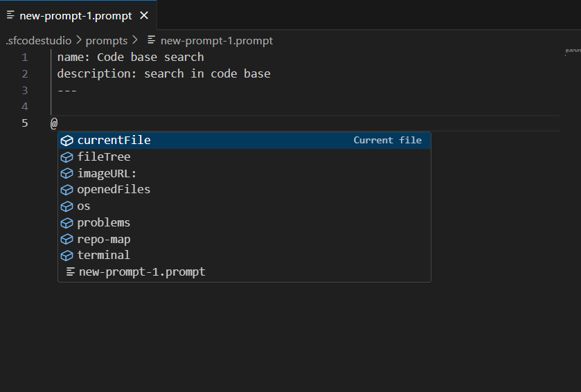Open the .sfcodestudio breadcrumb folder
Screen dimensions: 581x392
(38, 41)
